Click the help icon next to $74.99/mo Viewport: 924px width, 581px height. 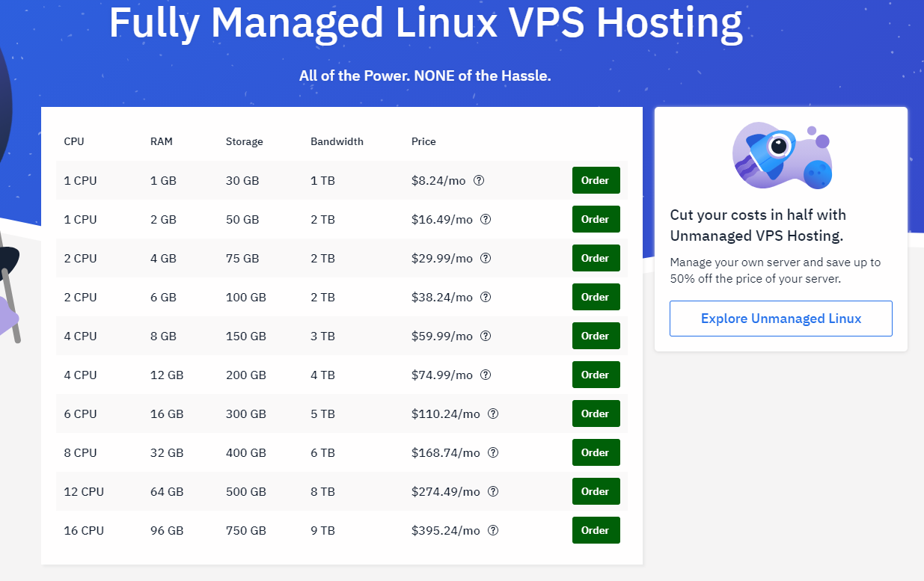pyautogui.click(x=485, y=375)
